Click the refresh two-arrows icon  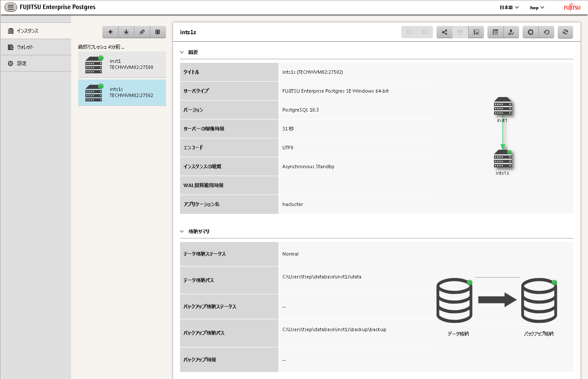[565, 32]
